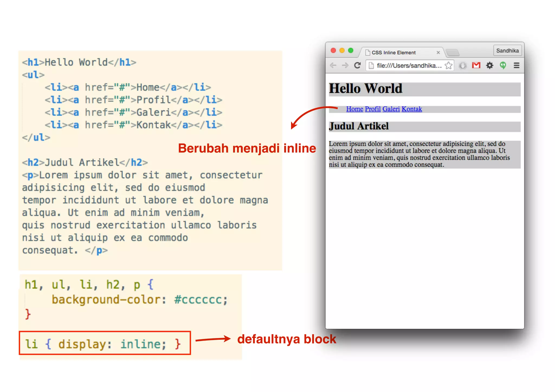Image resolution: width=555 pixels, height=392 pixels.
Task: Open Chrome hamburger menu
Action: click(517, 65)
